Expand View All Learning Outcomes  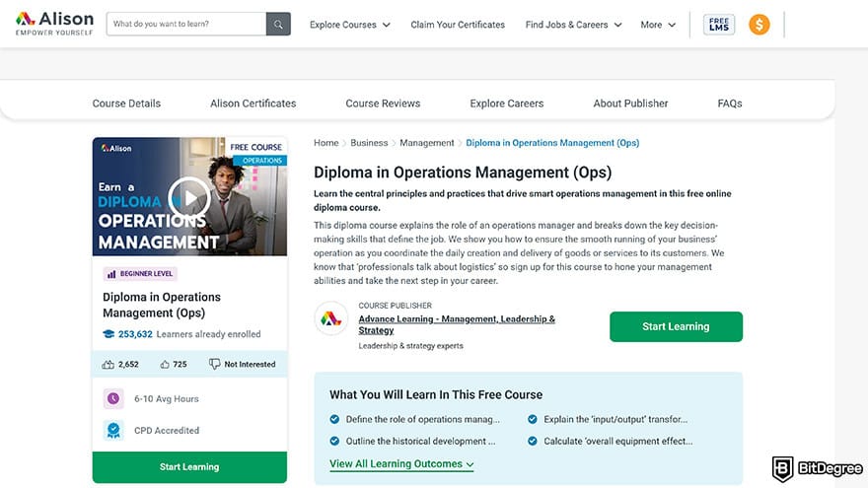pos(401,463)
